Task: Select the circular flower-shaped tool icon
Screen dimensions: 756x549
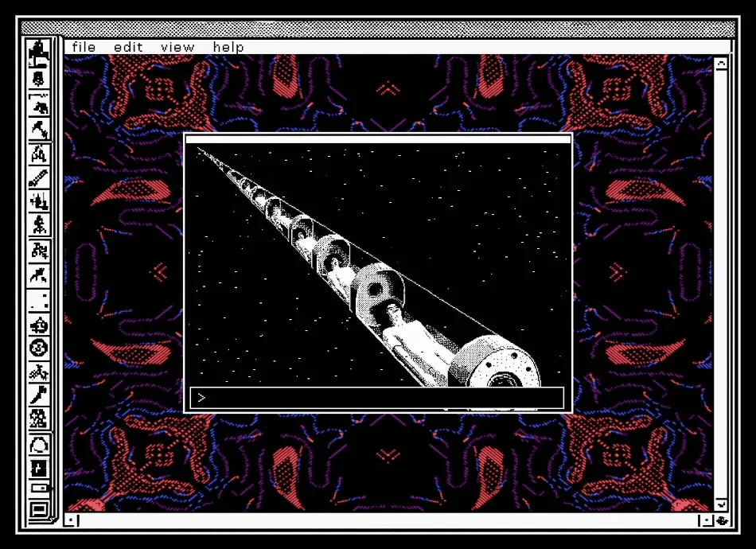Action: (x=38, y=348)
